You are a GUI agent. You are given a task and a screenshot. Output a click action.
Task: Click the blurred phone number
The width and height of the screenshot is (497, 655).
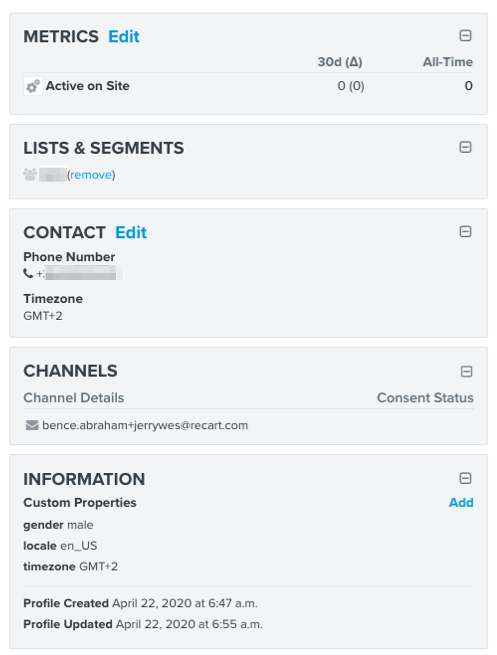79,274
